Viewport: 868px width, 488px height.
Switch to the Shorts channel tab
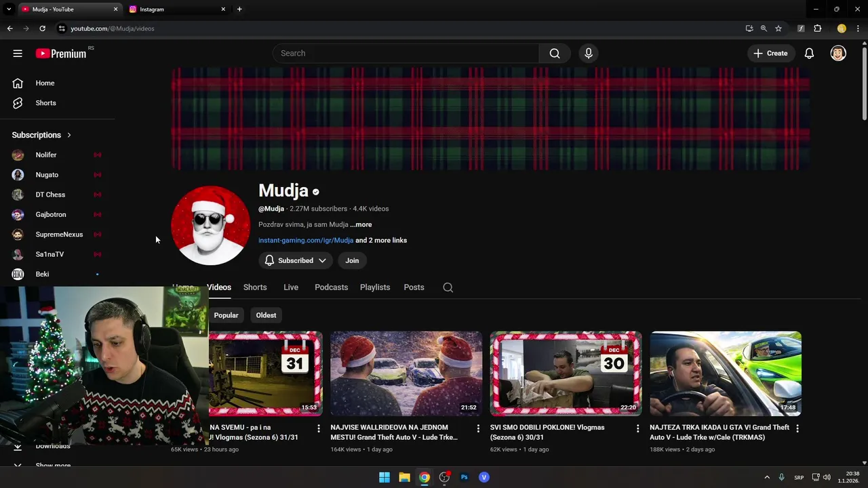point(255,287)
